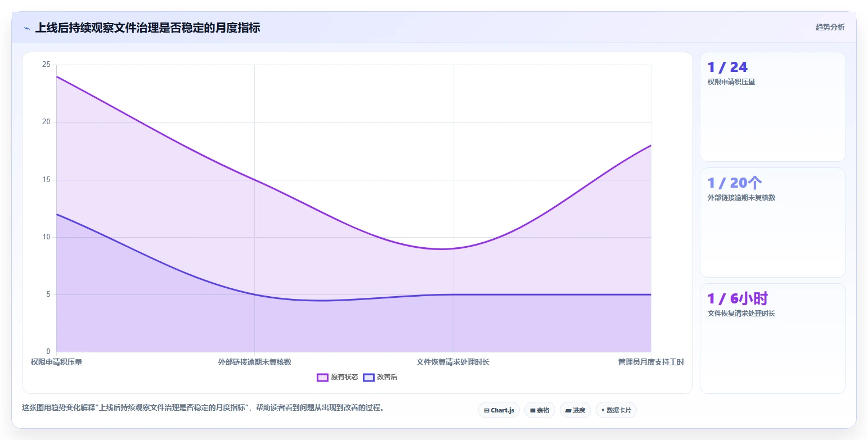Click the y-axis value 25
The width and height of the screenshot is (868, 440).
pos(46,65)
